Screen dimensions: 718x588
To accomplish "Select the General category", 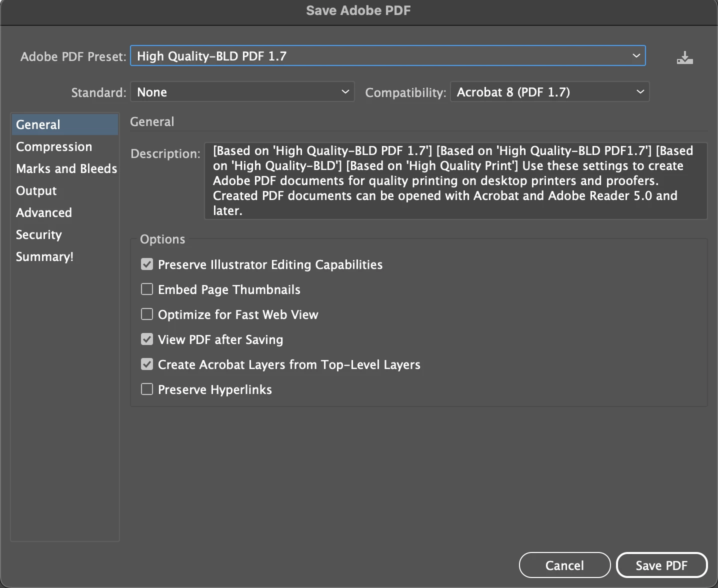I will click(65, 124).
